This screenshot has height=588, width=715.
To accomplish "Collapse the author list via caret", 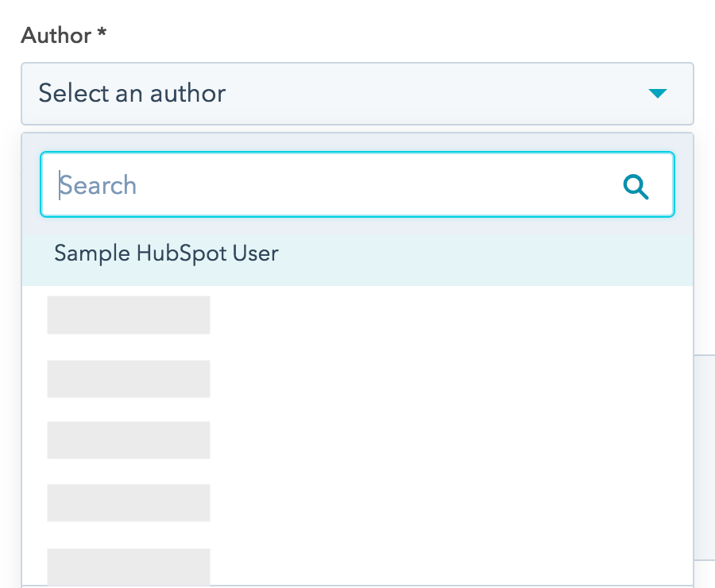I will 658,94.
